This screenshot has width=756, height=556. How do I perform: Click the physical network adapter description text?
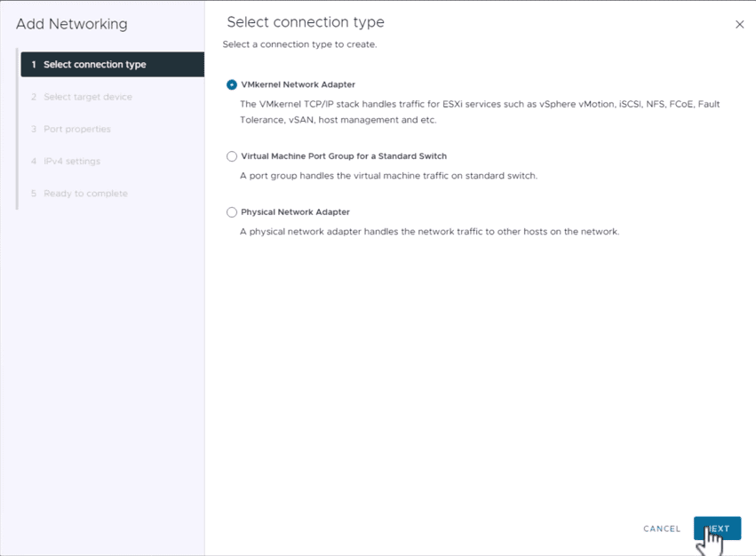click(429, 232)
